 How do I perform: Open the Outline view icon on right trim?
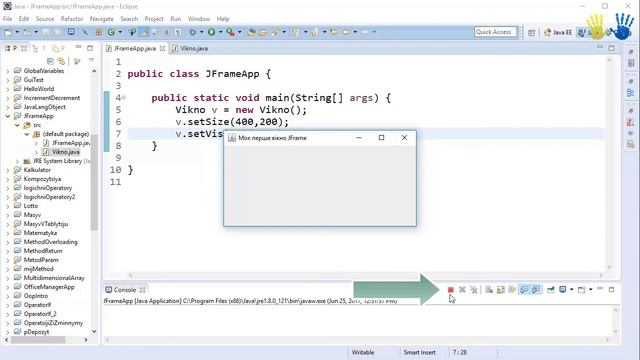[631, 93]
